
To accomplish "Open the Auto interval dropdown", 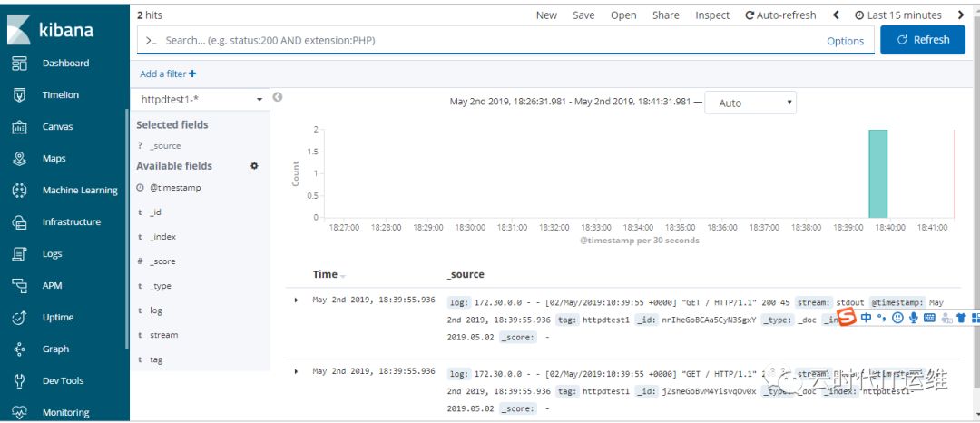I will click(750, 103).
